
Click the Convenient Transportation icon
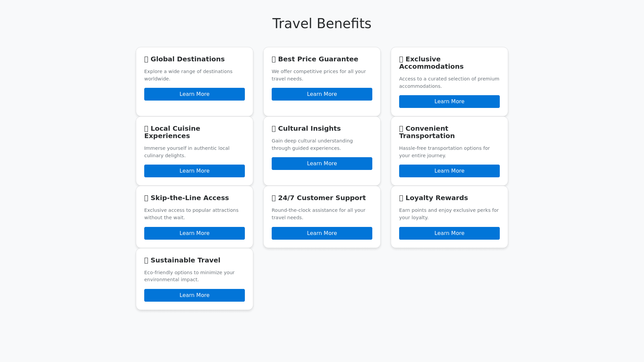(401, 129)
